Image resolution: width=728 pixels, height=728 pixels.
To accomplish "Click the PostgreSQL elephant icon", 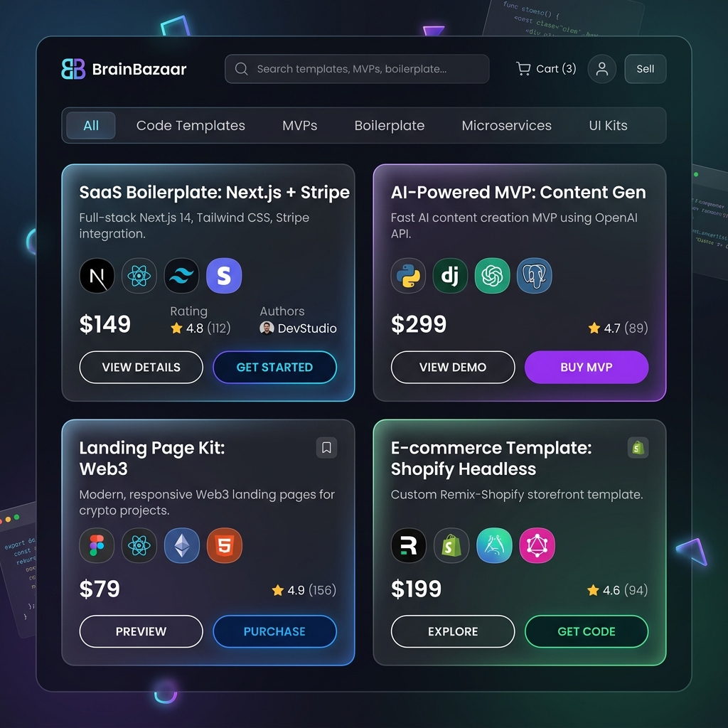I will coord(535,276).
